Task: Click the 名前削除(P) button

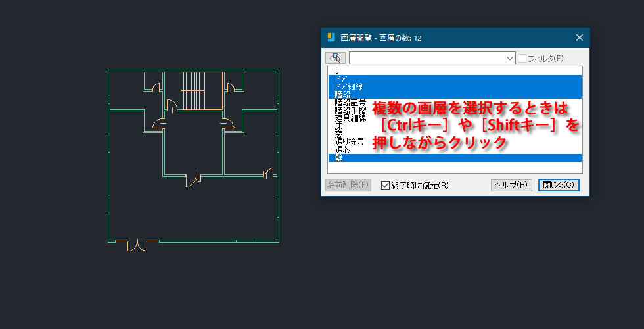Action: tap(348, 185)
